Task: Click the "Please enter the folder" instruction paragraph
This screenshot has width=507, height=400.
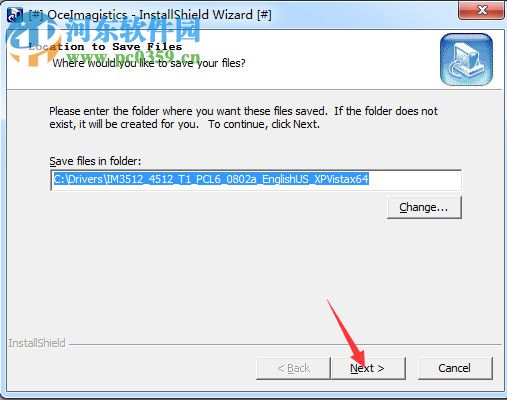Action: click(243, 117)
